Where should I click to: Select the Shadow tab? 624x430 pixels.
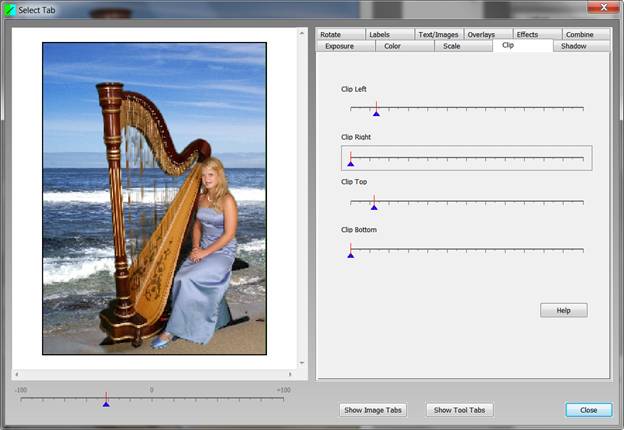pos(574,46)
